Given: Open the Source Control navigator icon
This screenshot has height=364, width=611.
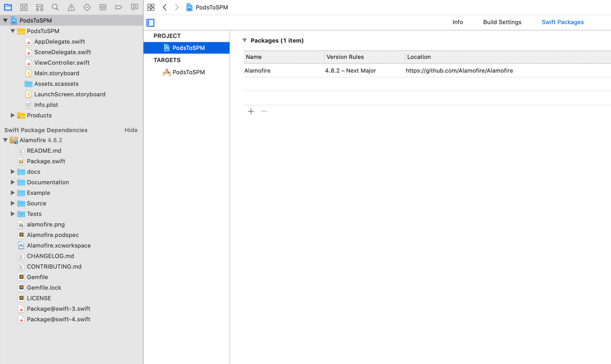Looking at the screenshot, I should coord(24,7).
